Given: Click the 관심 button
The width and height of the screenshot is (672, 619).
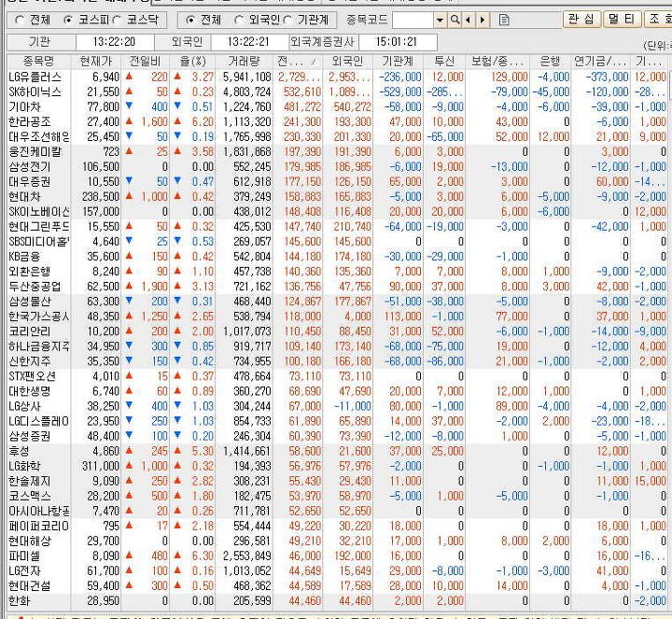Looking at the screenshot, I should click(581, 19).
